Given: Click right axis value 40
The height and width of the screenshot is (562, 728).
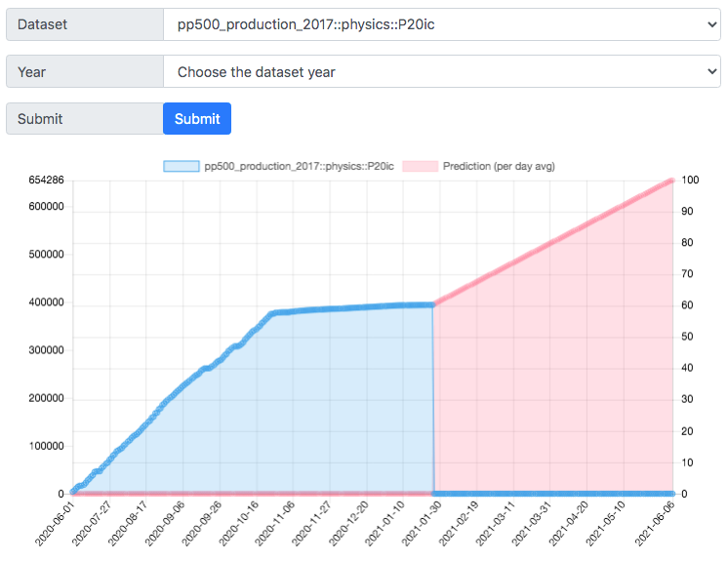Looking at the screenshot, I should coord(687,368).
